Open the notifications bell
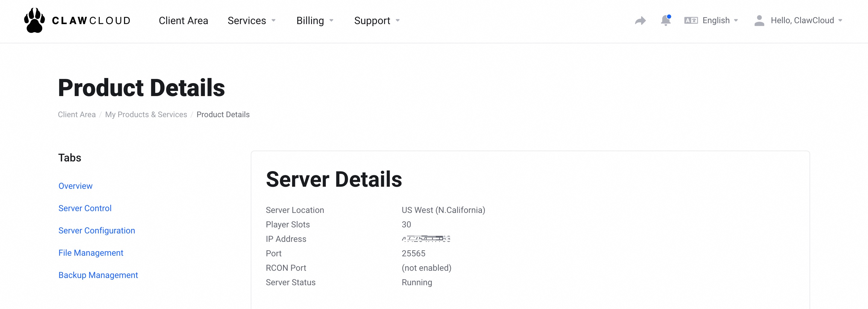This screenshot has height=309, width=868. pyautogui.click(x=665, y=20)
